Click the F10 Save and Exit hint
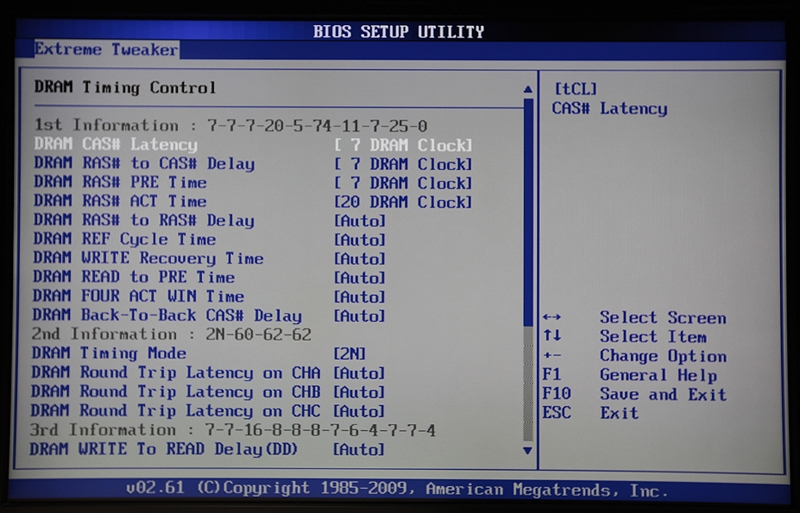This screenshot has height=513, width=800. point(634,394)
